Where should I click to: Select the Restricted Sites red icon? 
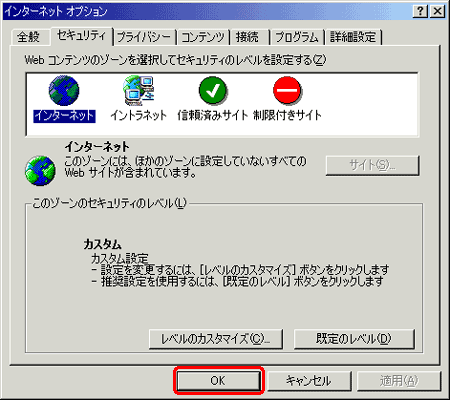287,91
